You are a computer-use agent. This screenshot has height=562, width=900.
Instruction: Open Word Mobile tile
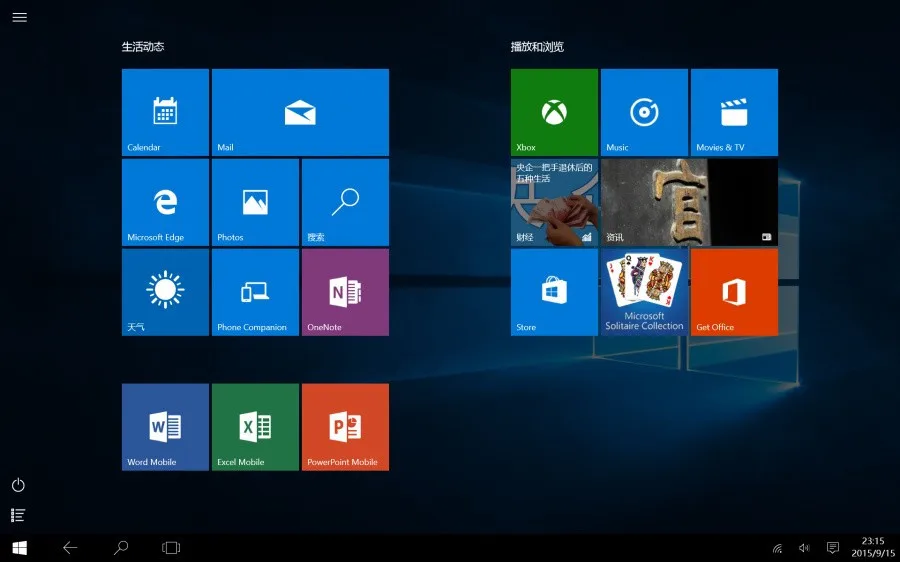tap(165, 427)
